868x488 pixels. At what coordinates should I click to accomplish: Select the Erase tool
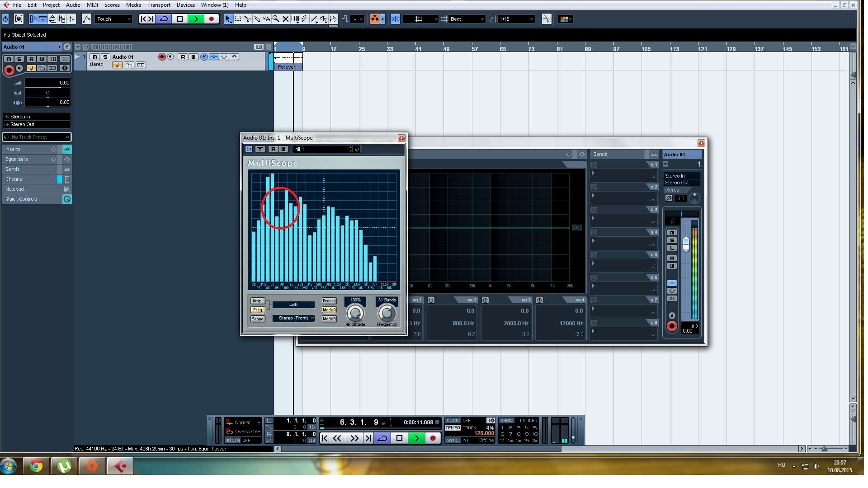pos(267,19)
